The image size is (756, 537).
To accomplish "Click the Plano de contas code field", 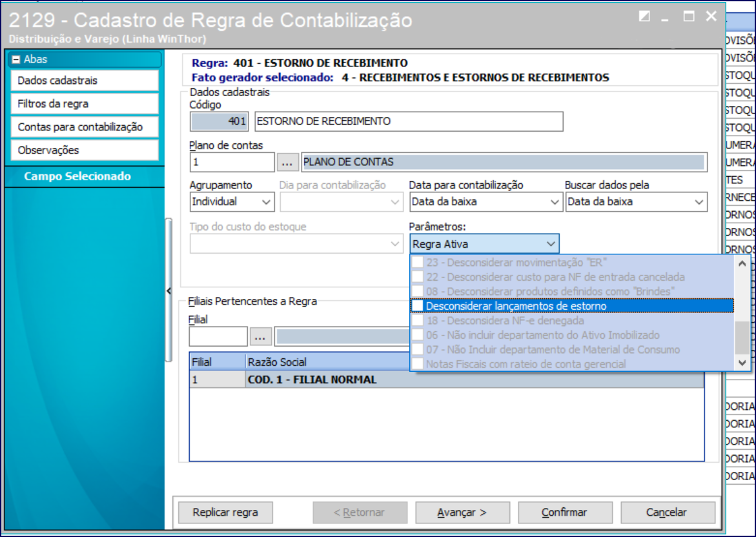I will 232,163.
